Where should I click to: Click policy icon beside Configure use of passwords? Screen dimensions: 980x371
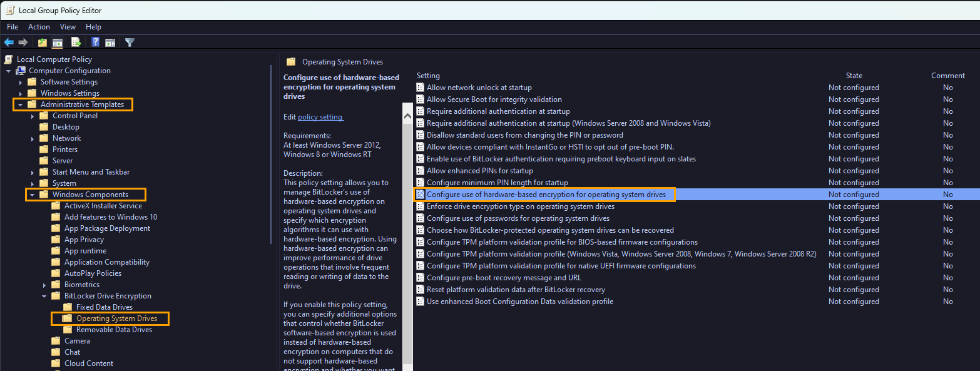tap(421, 218)
